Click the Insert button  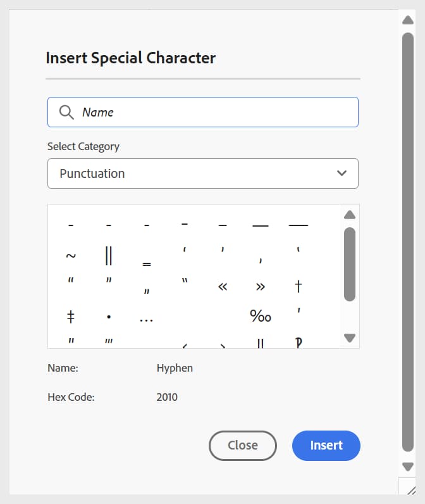326,446
